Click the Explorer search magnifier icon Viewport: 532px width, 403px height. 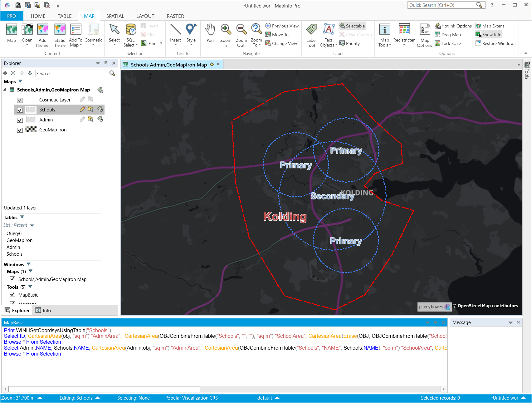112,73
